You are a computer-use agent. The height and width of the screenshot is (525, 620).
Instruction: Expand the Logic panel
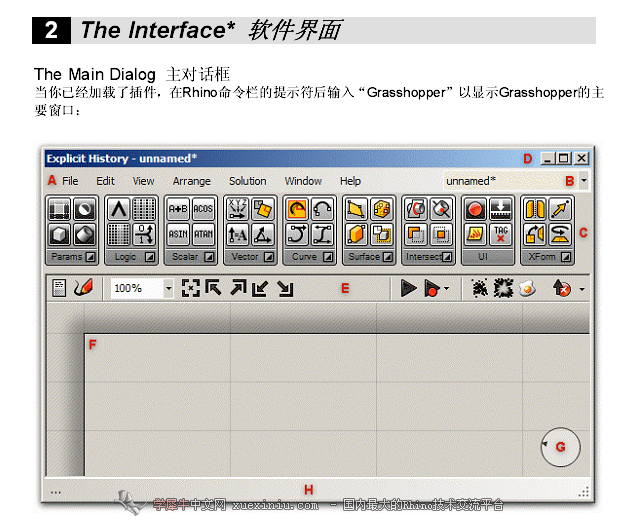tap(150, 257)
